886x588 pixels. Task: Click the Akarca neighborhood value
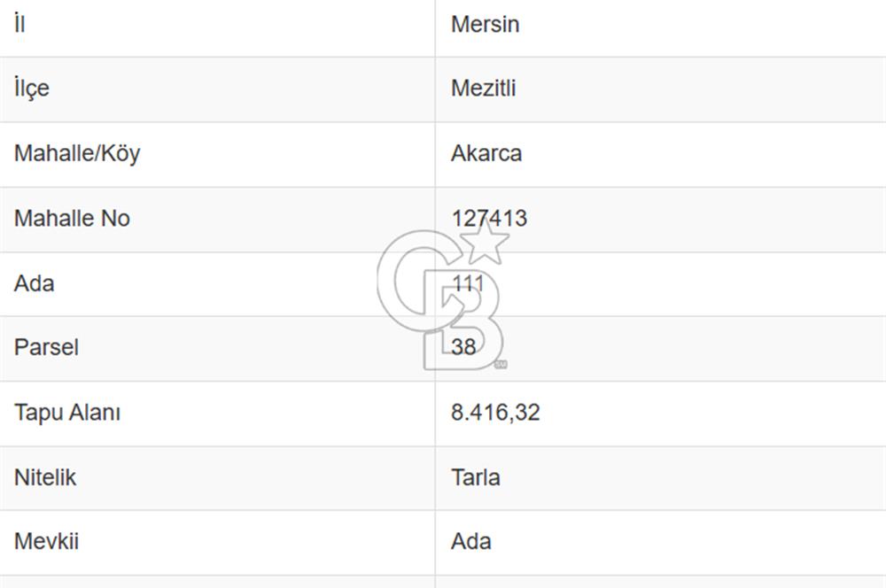(486, 153)
